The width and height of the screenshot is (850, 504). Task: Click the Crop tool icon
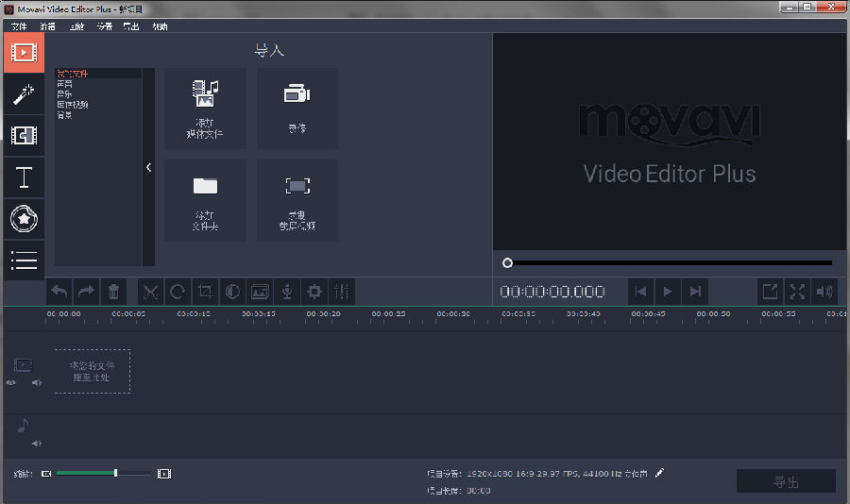[x=205, y=292]
